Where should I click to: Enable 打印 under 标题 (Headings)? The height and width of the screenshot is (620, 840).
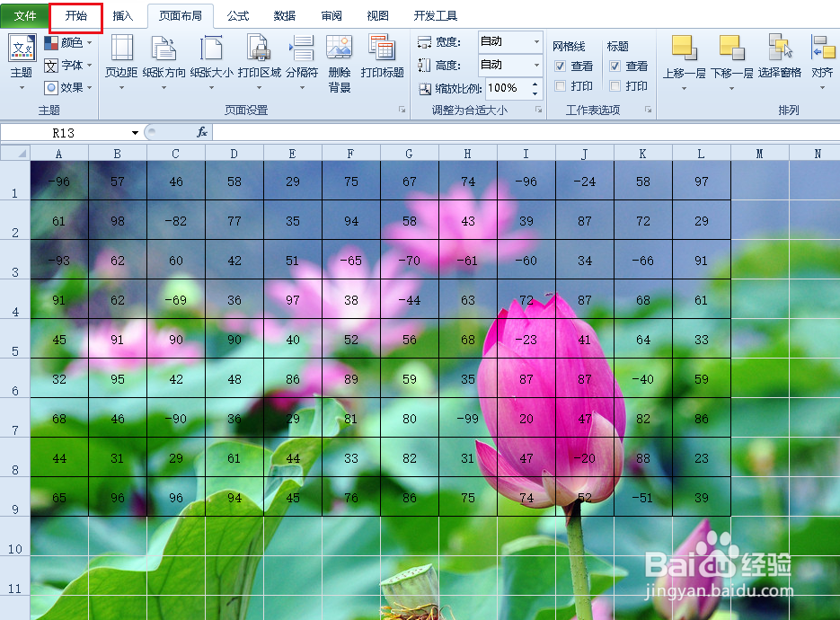(x=616, y=86)
